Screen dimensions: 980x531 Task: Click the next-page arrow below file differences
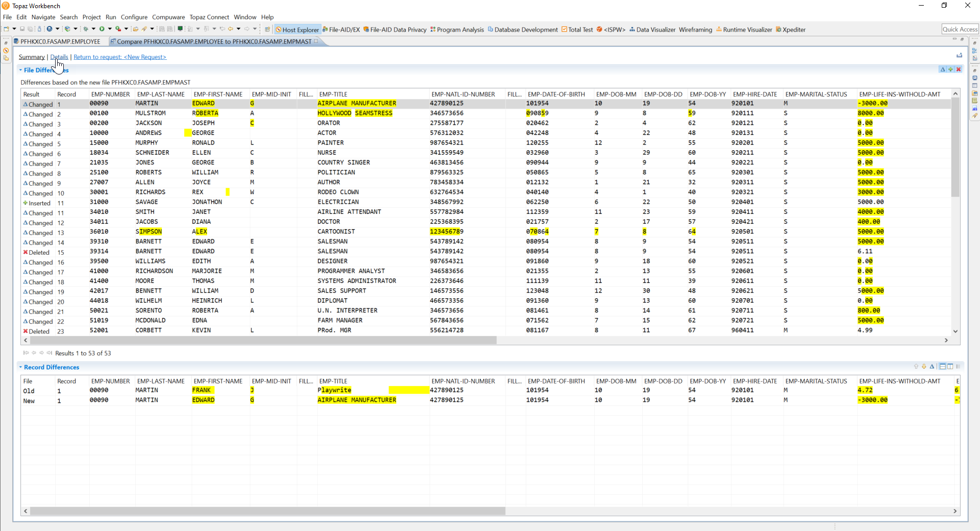coord(41,353)
